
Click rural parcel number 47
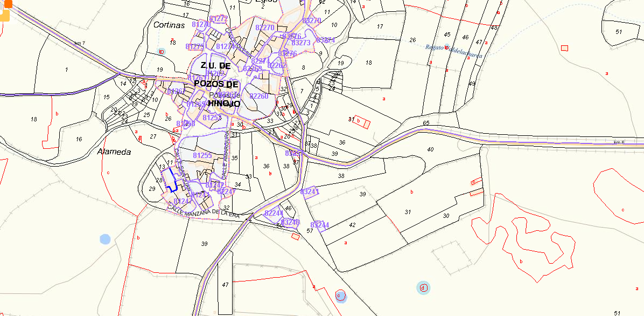(225, 284)
